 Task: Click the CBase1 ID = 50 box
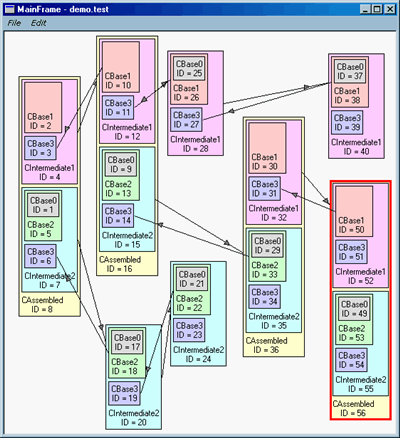click(x=354, y=211)
